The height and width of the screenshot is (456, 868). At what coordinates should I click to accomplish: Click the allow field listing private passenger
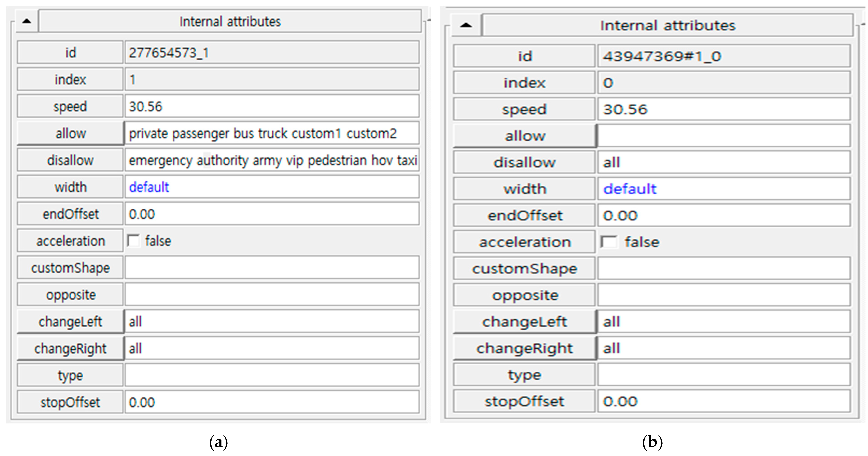272,133
